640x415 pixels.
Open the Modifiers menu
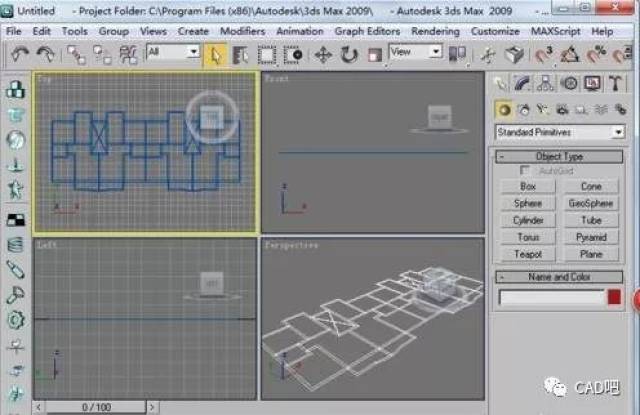click(242, 31)
